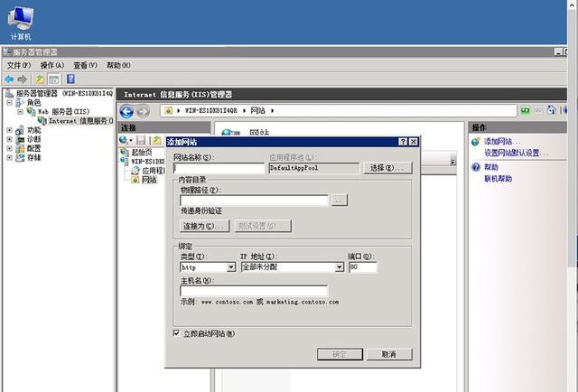
Task: Click the home icon in IIS address bar
Action: pos(552,110)
